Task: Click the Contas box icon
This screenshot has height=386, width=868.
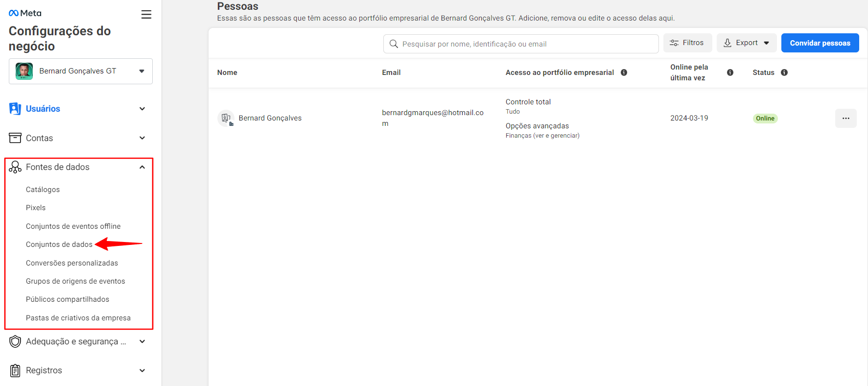Action: (x=15, y=138)
